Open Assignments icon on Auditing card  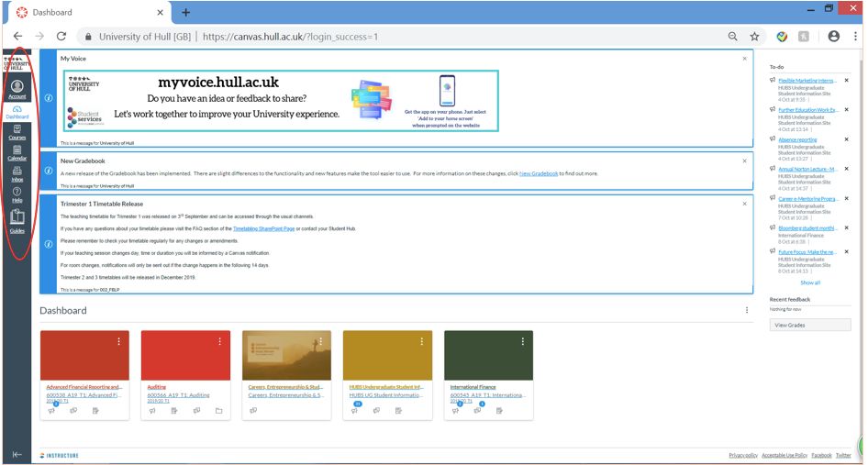[173, 410]
